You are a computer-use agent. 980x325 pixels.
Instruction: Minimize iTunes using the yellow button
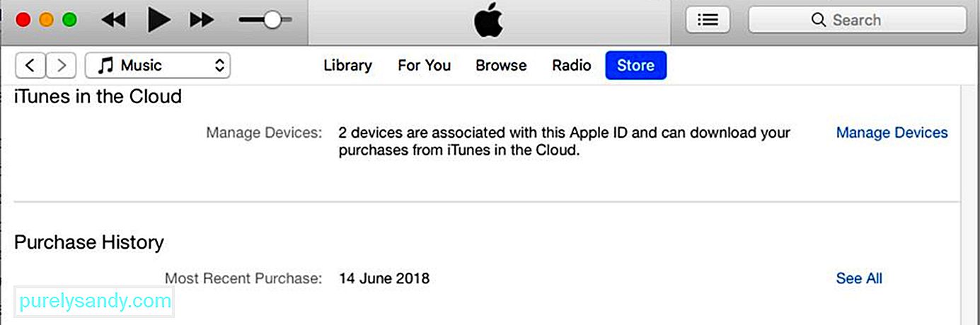click(46, 20)
